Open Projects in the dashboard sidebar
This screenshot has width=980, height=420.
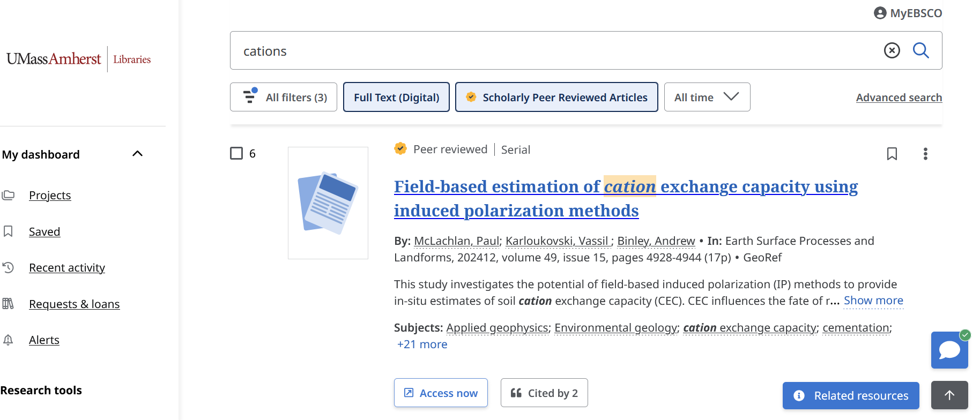click(x=50, y=196)
